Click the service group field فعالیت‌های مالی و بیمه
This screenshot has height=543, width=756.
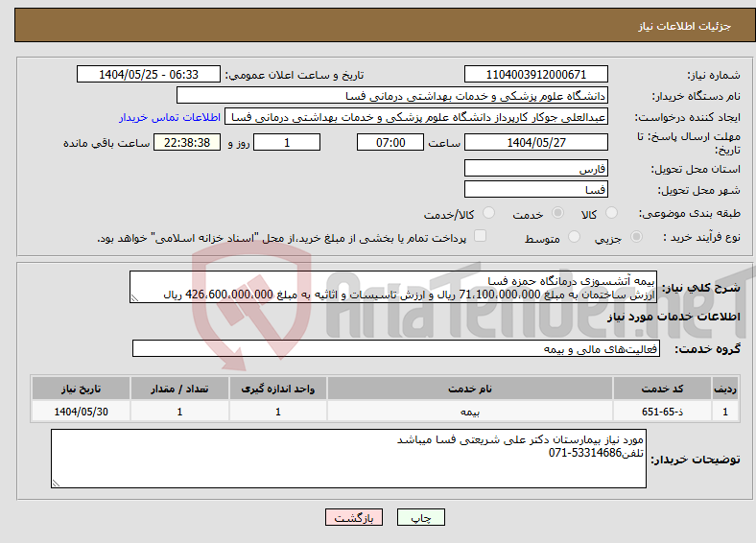(396, 348)
